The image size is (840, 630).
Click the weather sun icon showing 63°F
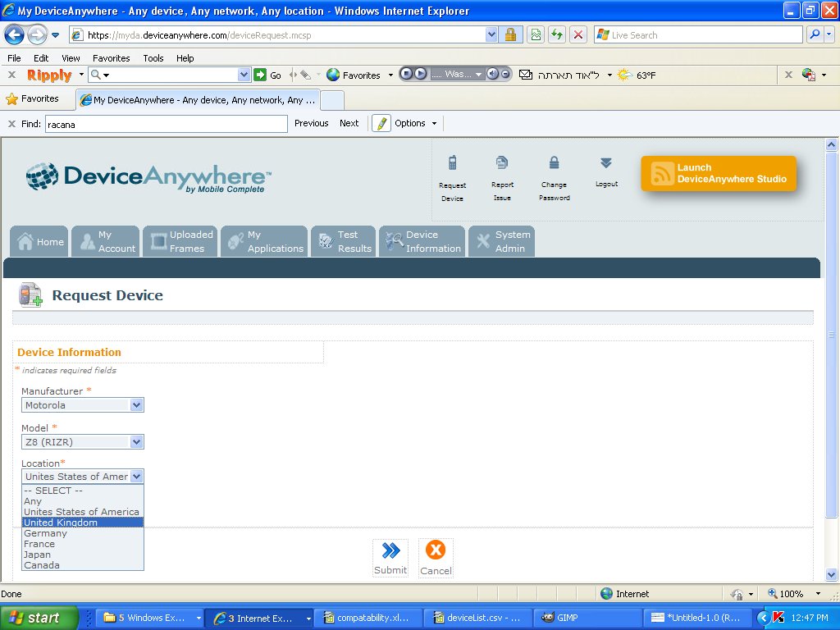pos(624,75)
